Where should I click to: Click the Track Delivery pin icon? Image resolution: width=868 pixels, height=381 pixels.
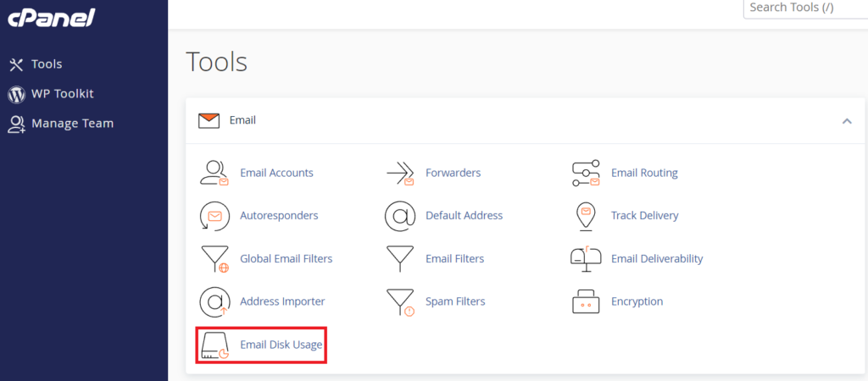point(586,216)
